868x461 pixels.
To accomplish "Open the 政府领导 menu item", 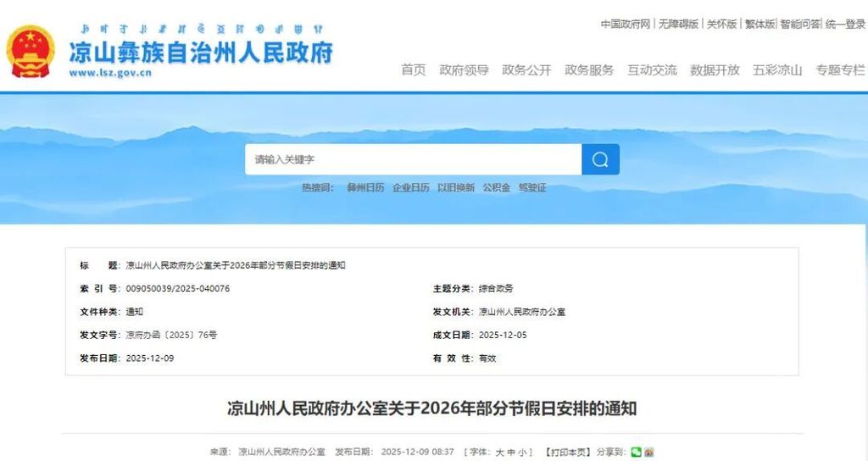I will [x=464, y=70].
